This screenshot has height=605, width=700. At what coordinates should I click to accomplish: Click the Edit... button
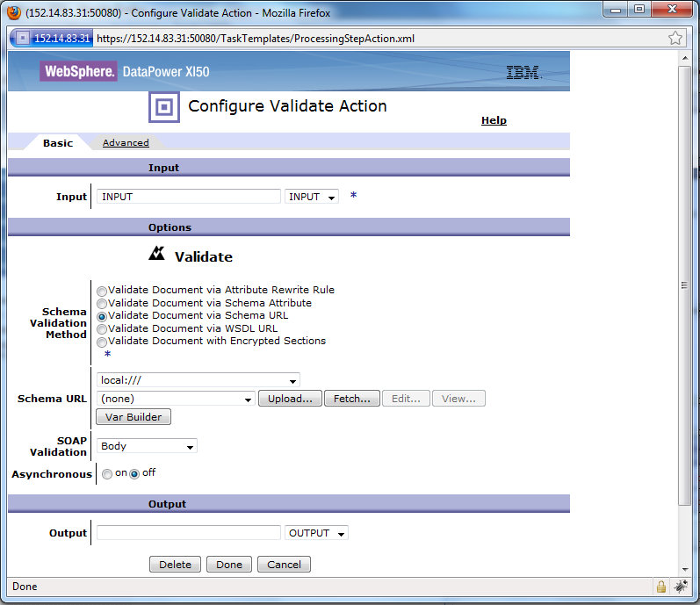click(406, 399)
